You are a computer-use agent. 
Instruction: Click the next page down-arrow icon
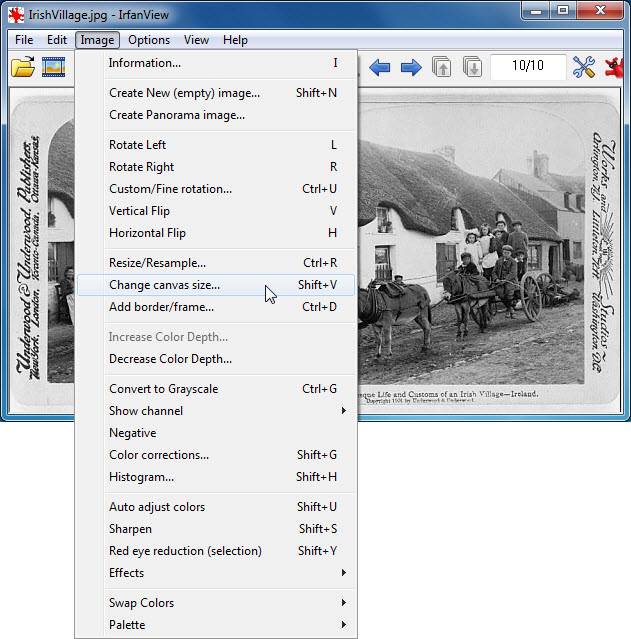coord(472,67)
